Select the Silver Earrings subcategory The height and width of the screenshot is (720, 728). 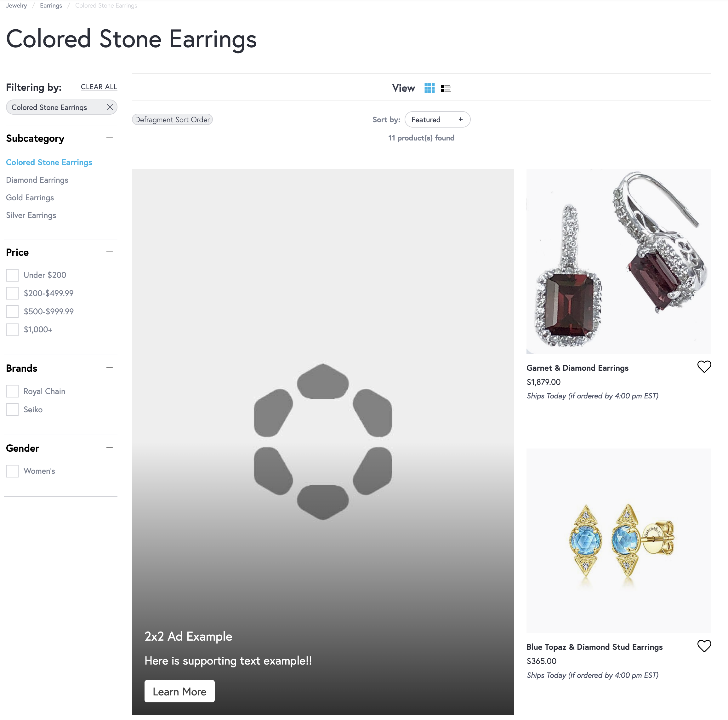click(31, 215)
